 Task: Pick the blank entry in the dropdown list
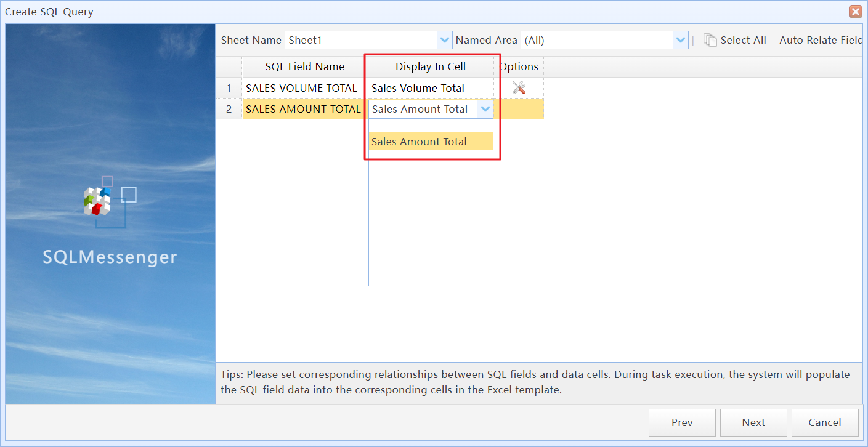[431, 126]
